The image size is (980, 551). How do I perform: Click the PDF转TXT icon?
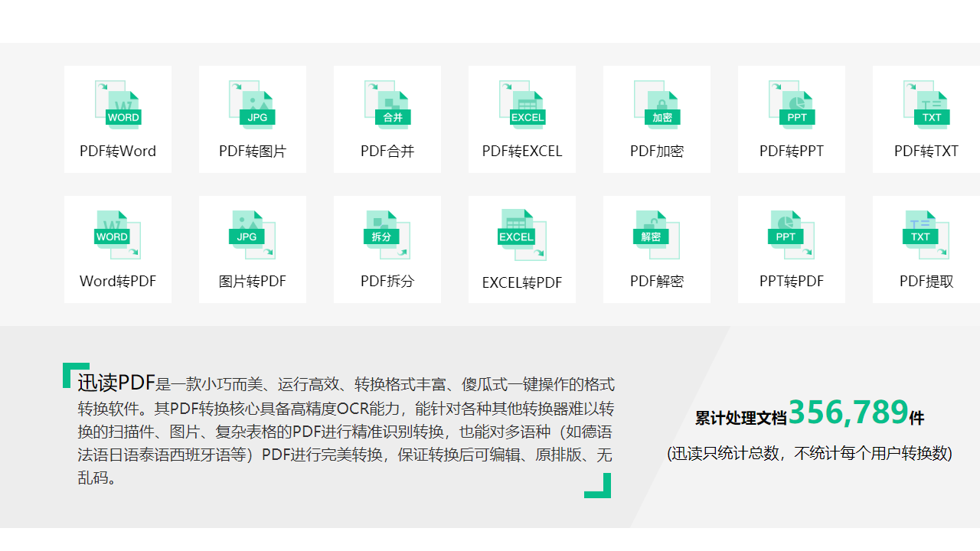click(926, 105)
